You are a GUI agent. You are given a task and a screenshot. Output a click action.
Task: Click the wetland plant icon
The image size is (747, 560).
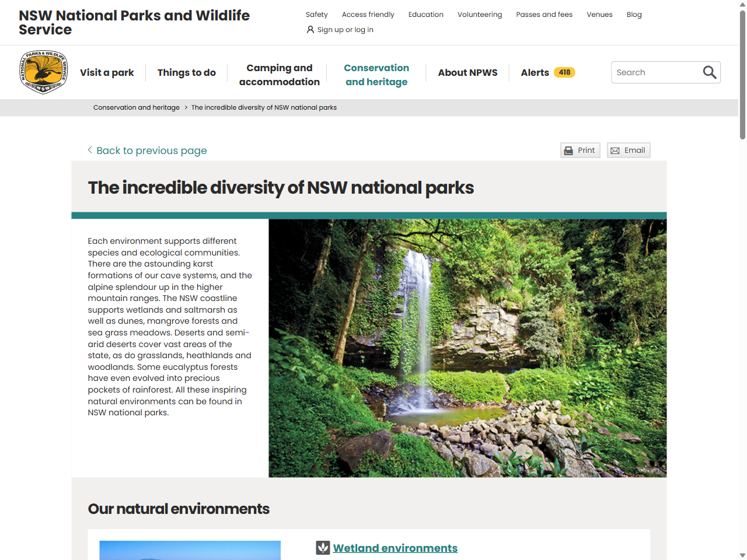point(323,548)
